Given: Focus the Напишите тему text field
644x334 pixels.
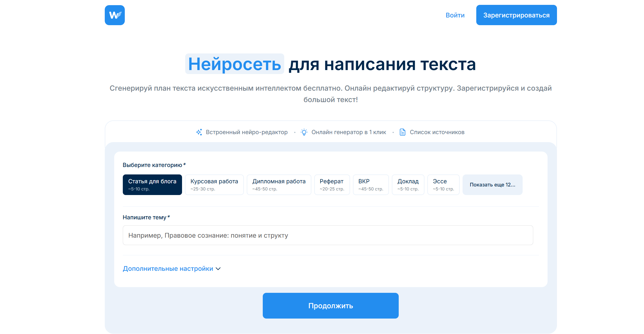Looking at the screenshot, I should click(x=328, y=235).
